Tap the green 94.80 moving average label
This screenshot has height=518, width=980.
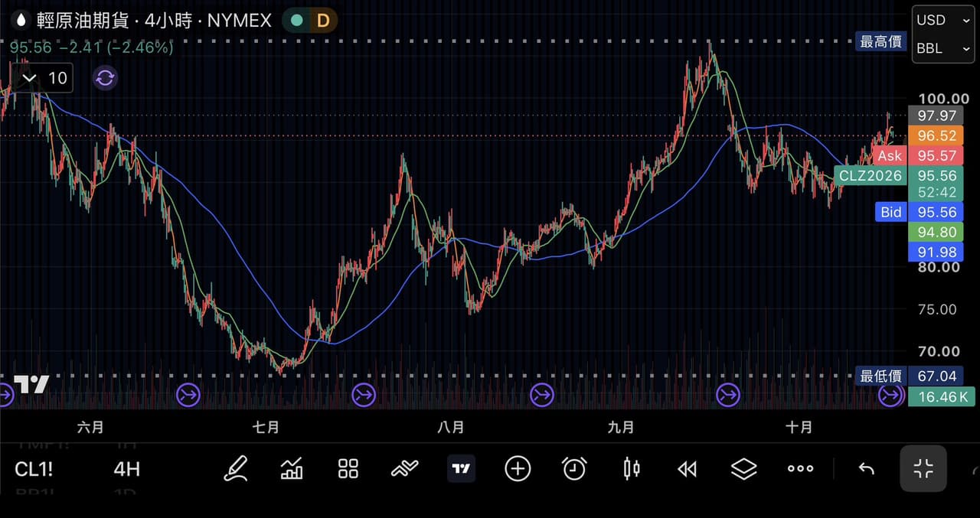point(937,231)
